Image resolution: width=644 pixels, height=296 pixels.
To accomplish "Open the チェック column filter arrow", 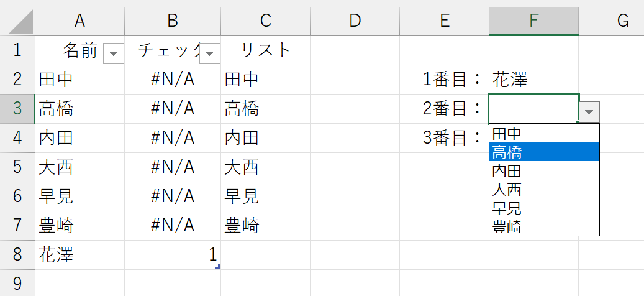I will [210, 54].
